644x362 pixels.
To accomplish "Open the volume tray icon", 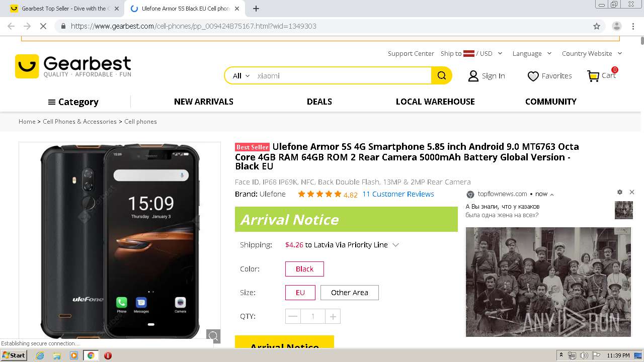I will (584, 355).
